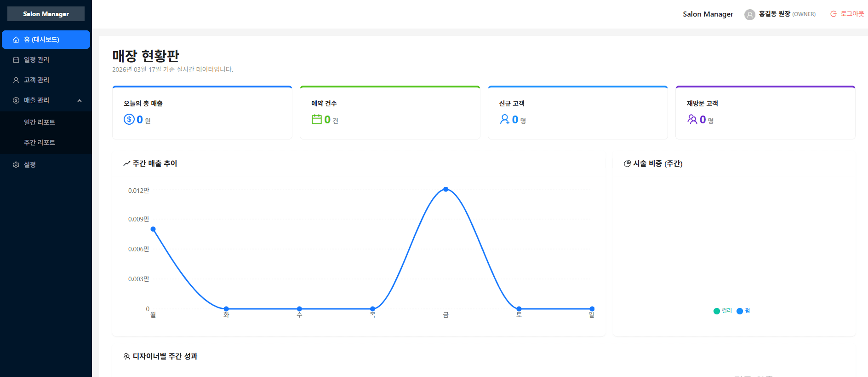
Task: Click the 로그아웃 button
Action: (x=847, y=14)
